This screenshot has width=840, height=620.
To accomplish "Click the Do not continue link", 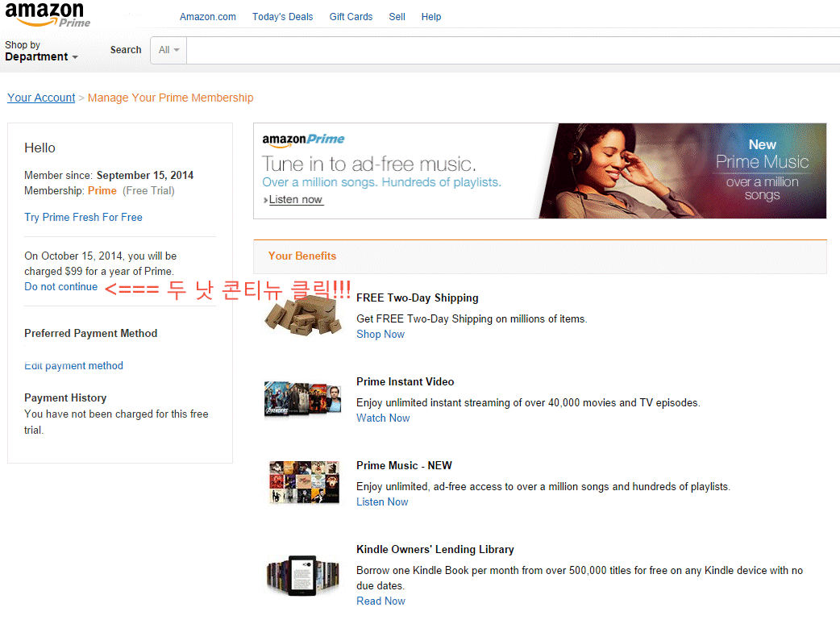I will click(60, 287).
